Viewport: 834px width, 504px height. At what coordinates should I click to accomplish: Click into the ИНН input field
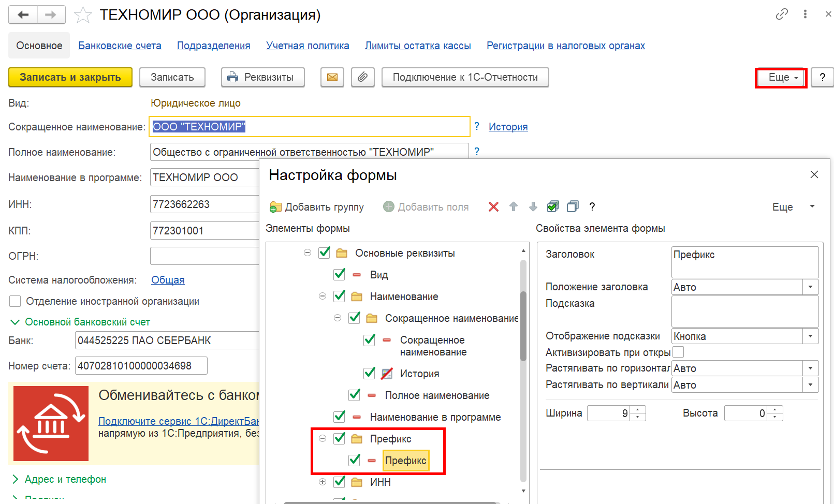coord(204,204)
